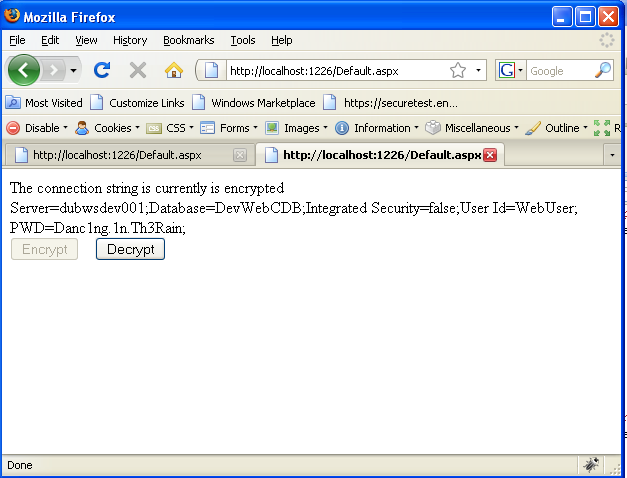The image size is (627, 478).
Task: Expand the Cookies menu dropdown
Action: click(x=137, y=128)
